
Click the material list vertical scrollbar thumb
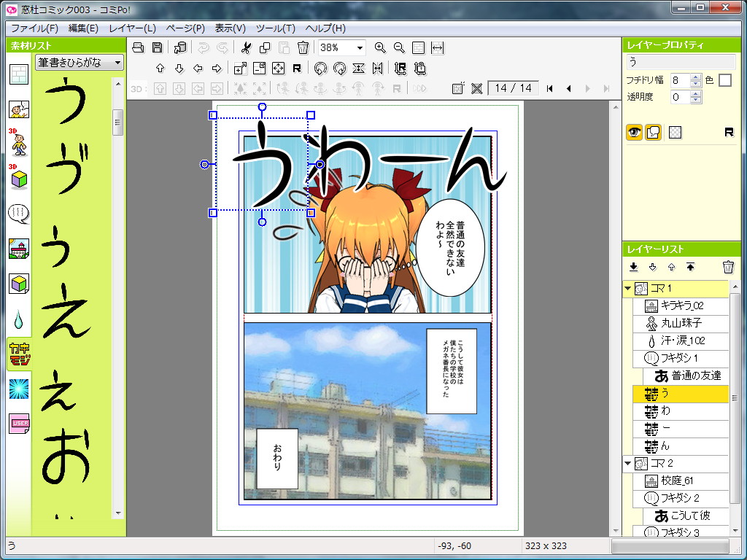point(117,122)
